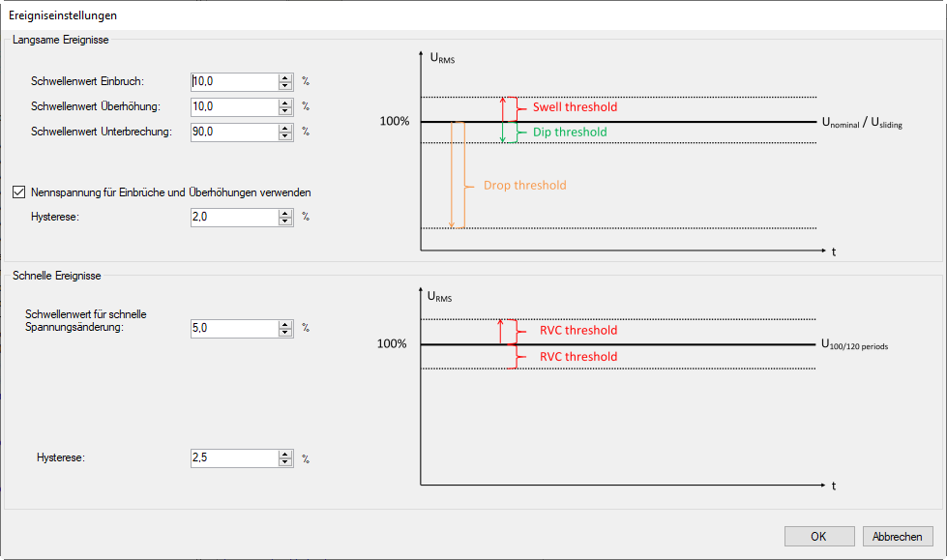Screen dimensions: 947x560
Task: Click the green Dip threshold diagram label
Action: (x=570, y=133)
